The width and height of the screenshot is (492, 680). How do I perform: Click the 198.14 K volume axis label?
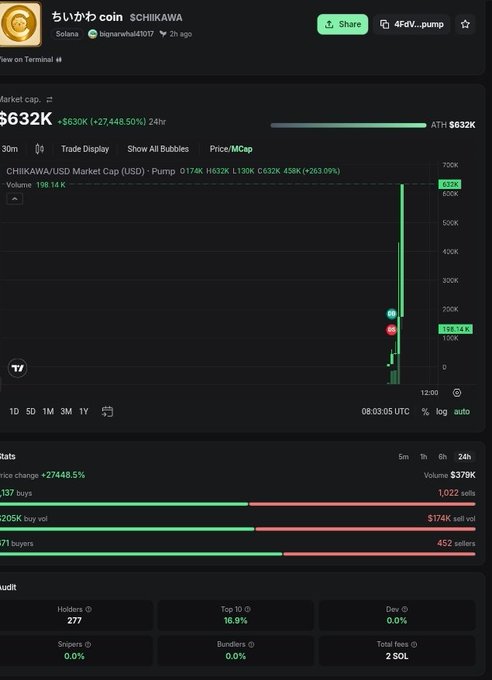[x=456, y=329]
